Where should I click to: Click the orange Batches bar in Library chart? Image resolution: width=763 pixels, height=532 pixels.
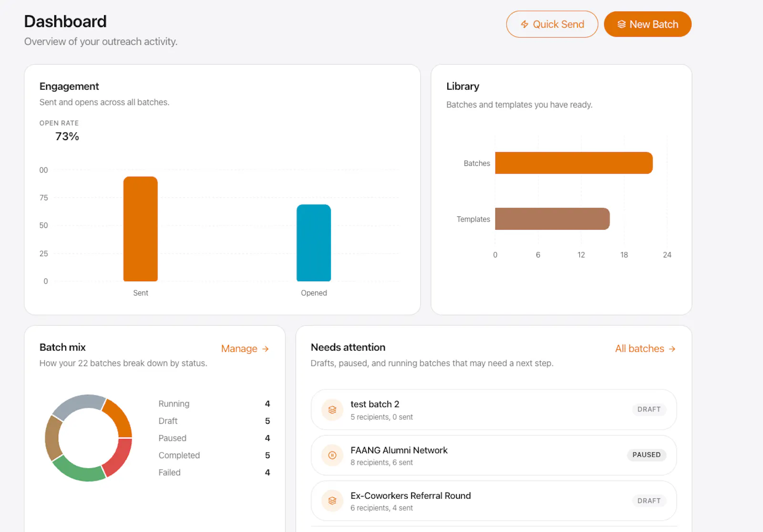coord(574,163)
